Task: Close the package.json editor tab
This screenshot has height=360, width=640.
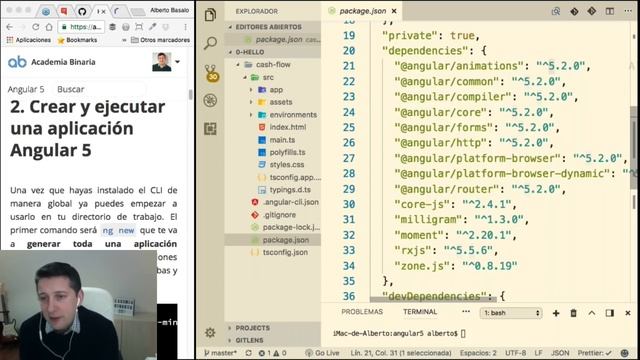Action: (394, 11)
